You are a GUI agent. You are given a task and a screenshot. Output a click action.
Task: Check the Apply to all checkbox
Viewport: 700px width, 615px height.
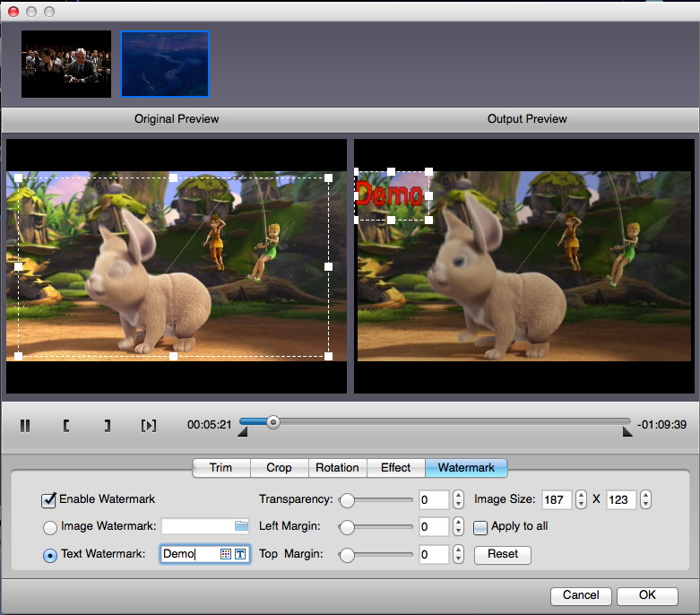480,527
